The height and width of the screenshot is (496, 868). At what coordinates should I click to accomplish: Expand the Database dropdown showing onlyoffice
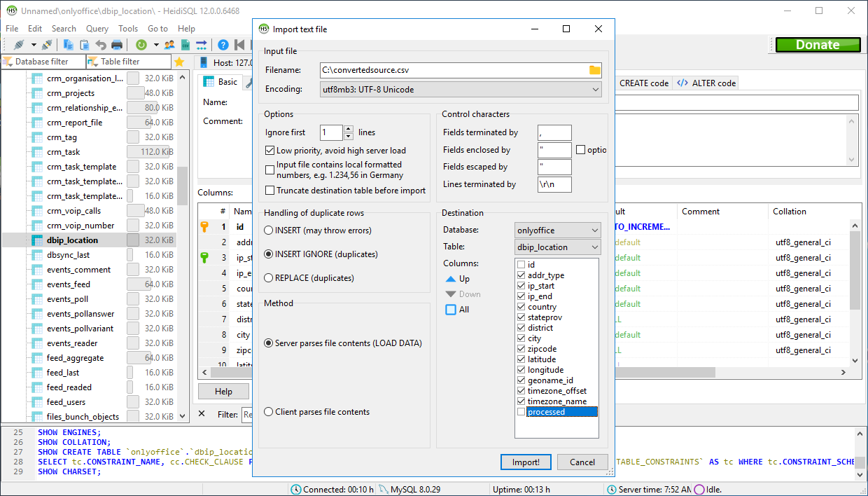557,230
